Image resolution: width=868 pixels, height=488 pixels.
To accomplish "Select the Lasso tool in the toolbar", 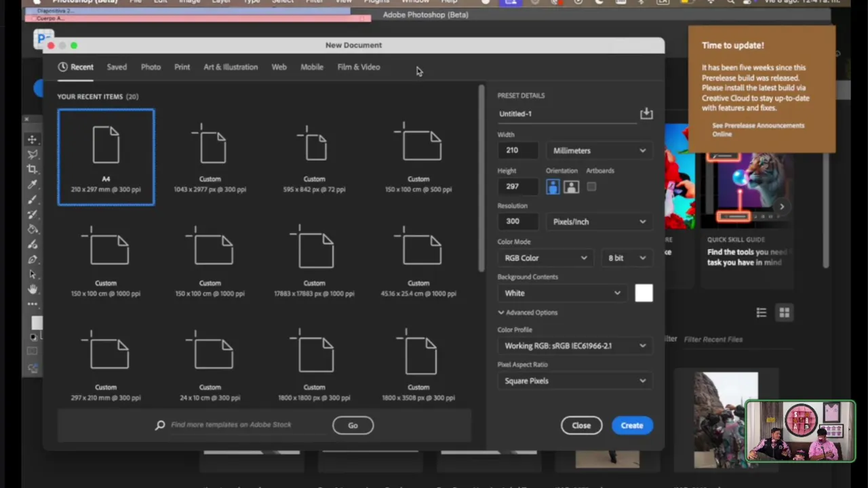I will point(32,154).
